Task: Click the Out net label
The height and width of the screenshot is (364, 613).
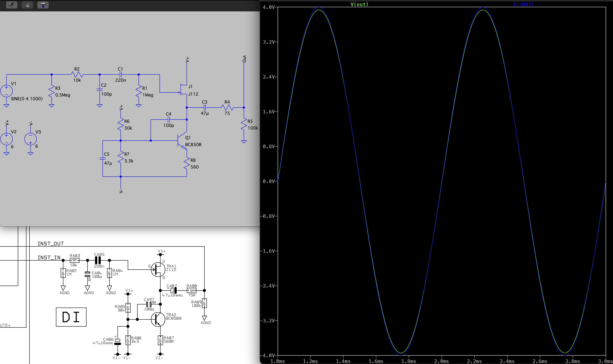Action: 244,59
